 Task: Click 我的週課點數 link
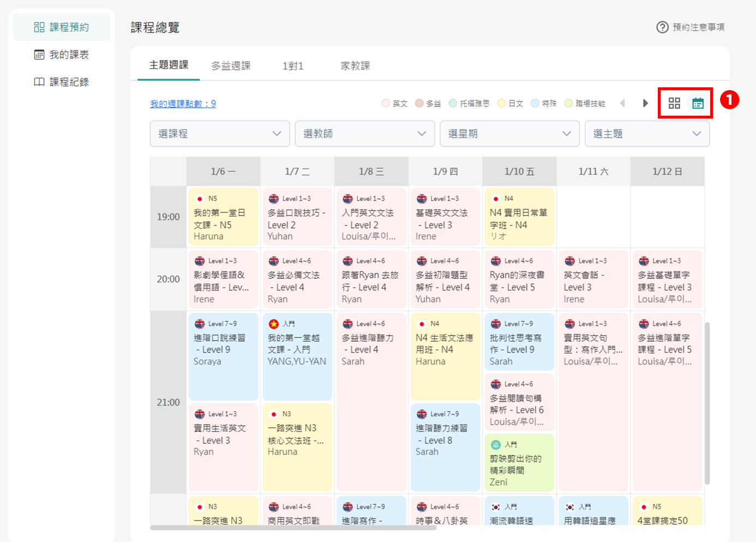tap(183, 104)
